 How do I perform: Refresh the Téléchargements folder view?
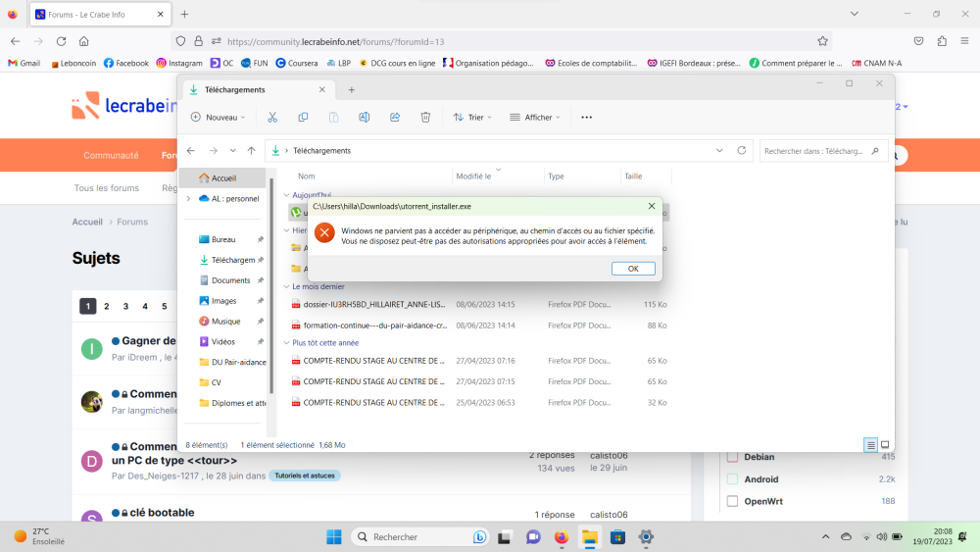[742, 151]
